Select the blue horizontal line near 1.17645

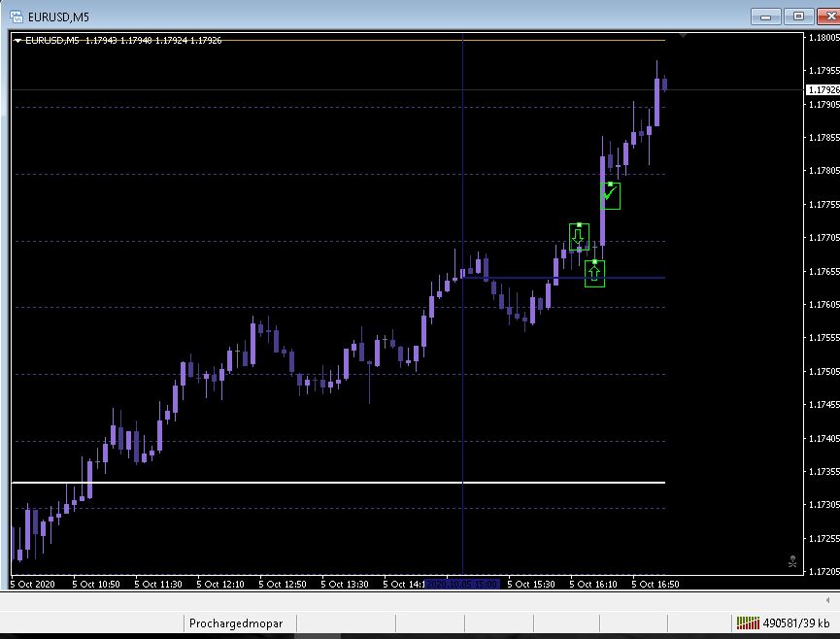point(563,278)
